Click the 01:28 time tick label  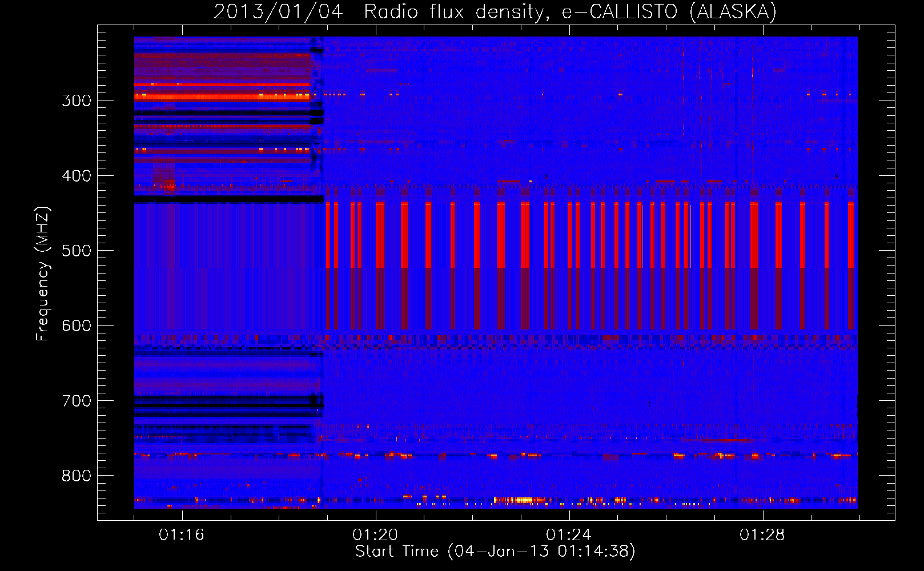coord(762,534)
